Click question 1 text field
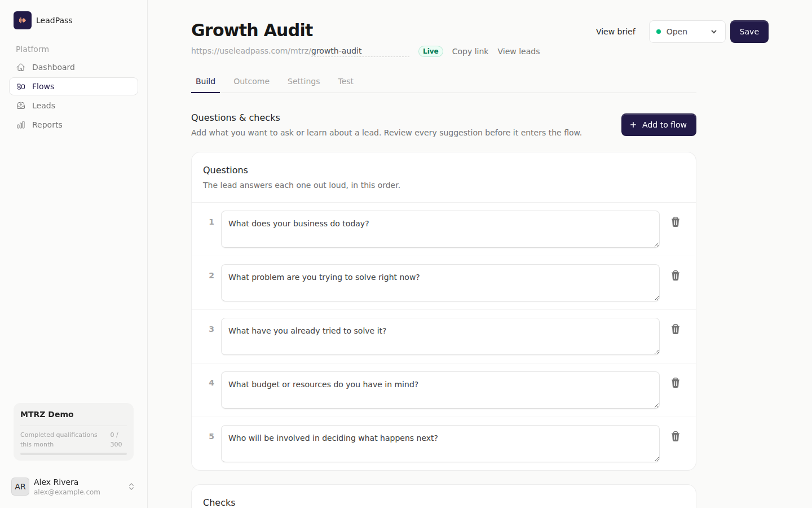This screenshot has height=508, width=812. click(x=440, y=229)
